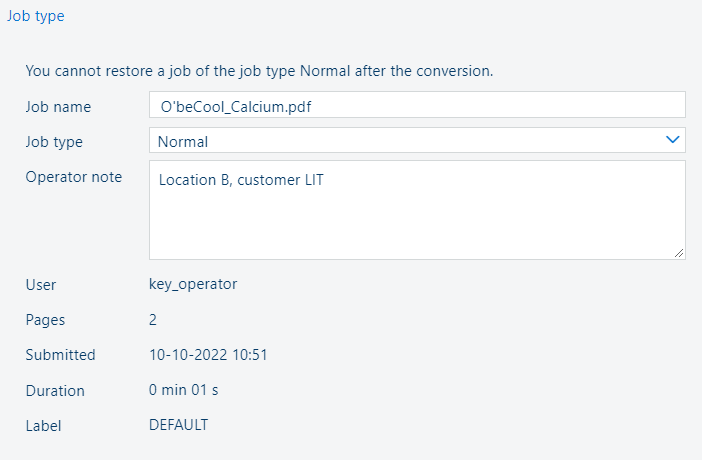Click the chevron arrow of Job type
This screenshot has width=702, height=460.
tap(673, 141)
